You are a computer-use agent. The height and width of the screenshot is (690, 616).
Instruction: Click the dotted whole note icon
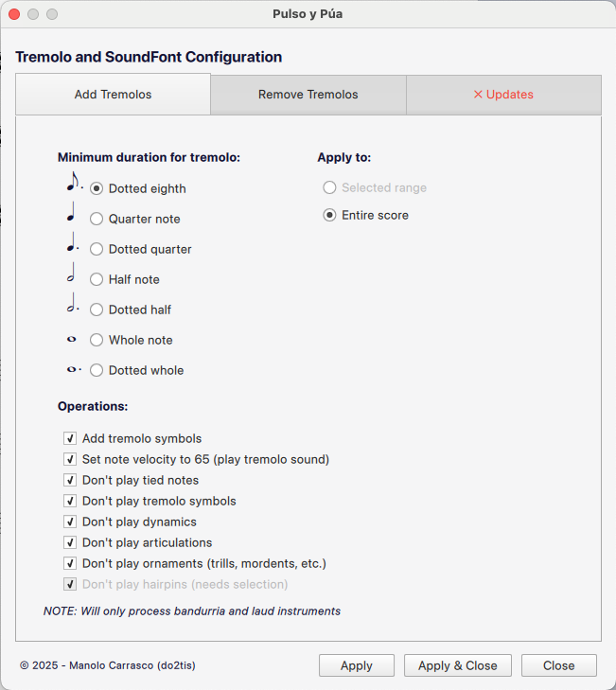73,369
